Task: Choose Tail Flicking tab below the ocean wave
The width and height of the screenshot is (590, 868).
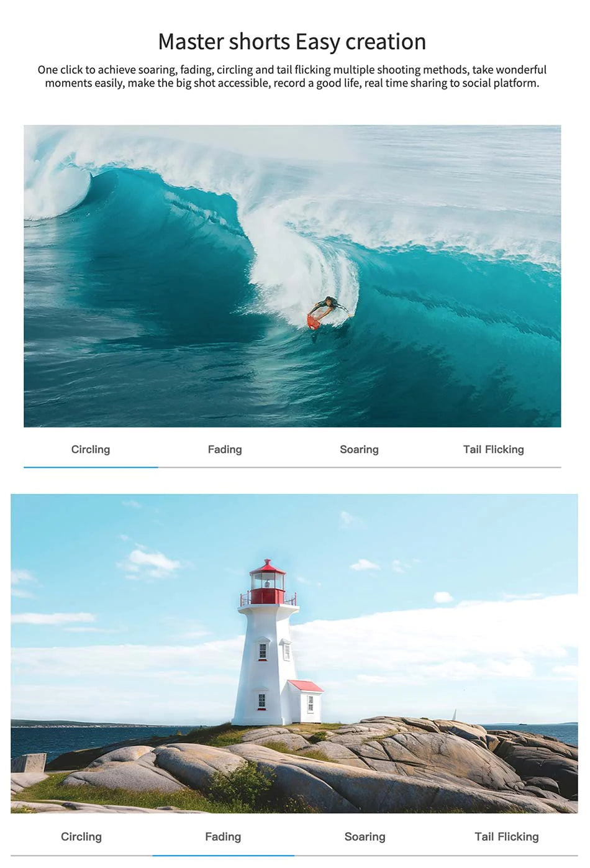Action: pyautogui.click(x=494, y=449)
